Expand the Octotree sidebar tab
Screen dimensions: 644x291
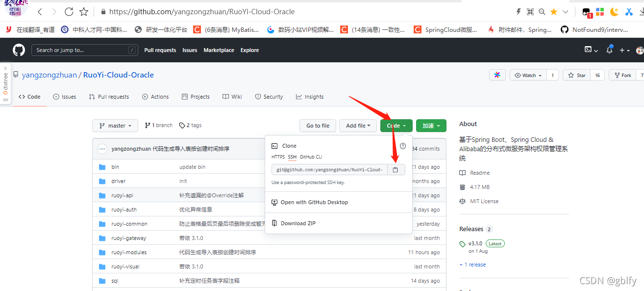pyautogui.click(x=5, y=83)
